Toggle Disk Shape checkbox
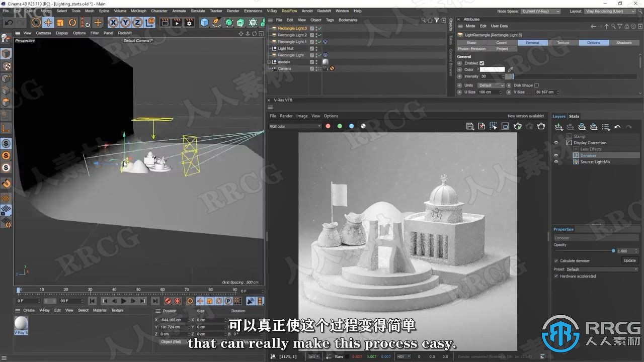 [x=536, y=85]
